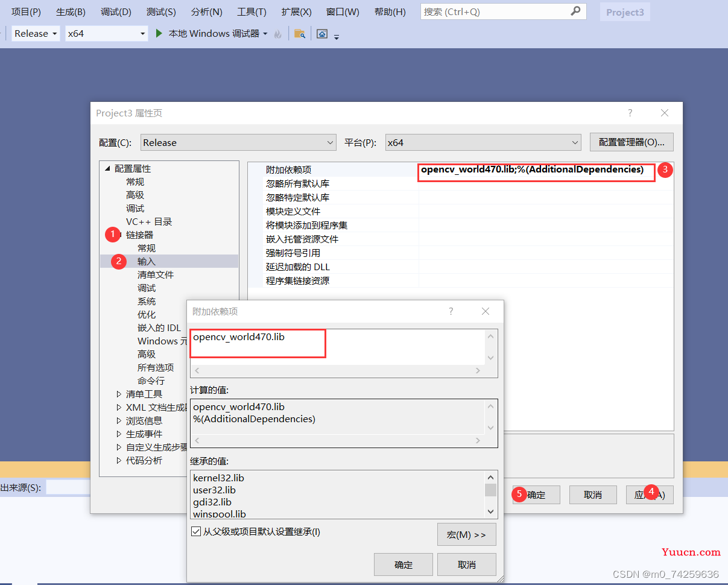
Task: Click into the opencv_world470.lib edit box
Action: pyautogui.click(x=338, y=347)
